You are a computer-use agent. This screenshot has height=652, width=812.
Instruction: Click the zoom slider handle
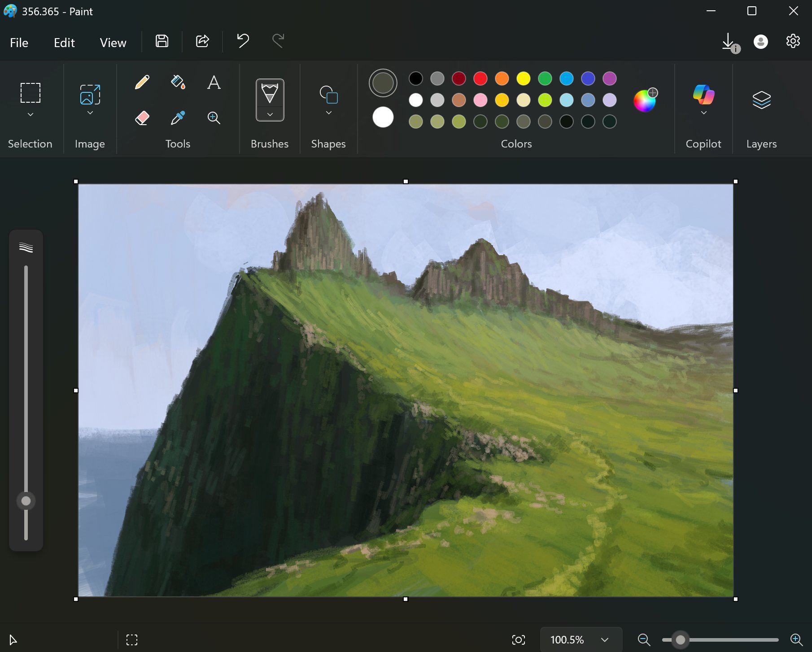681,640
